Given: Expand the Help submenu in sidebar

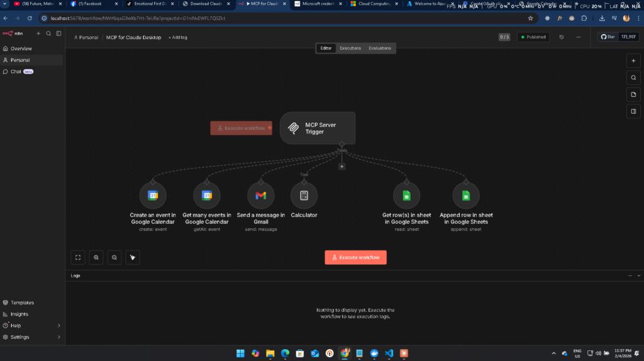Looking at the screenshot, I should tap(58, 326).
